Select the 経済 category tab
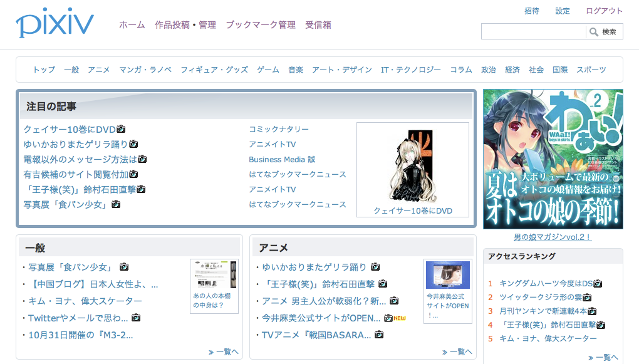This screenshot has width=639, height=364. click(512, 70)
